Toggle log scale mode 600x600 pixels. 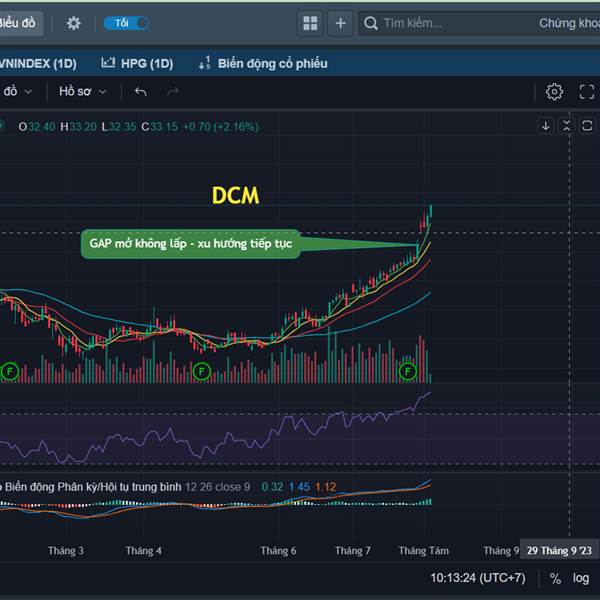click(581, 578)
